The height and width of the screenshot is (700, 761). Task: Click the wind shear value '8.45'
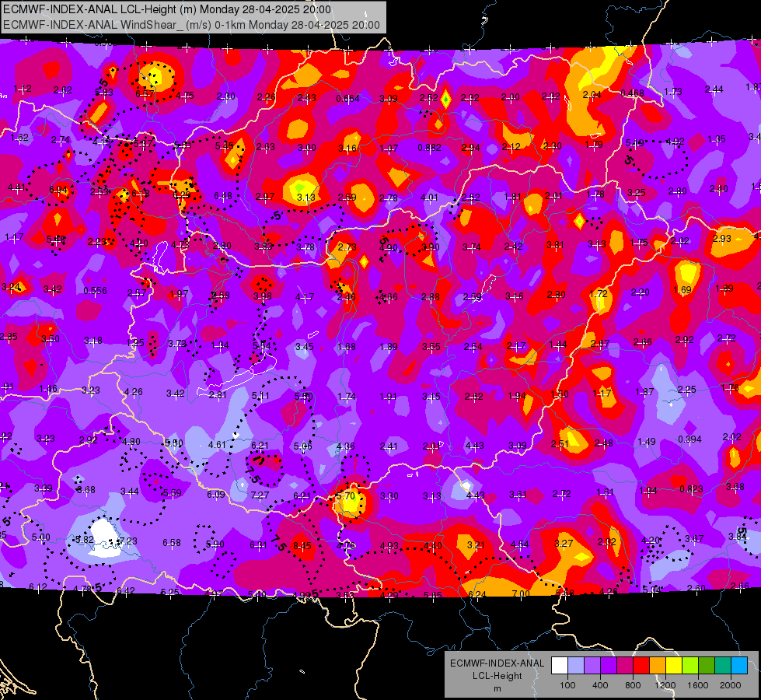click(302, 545)
